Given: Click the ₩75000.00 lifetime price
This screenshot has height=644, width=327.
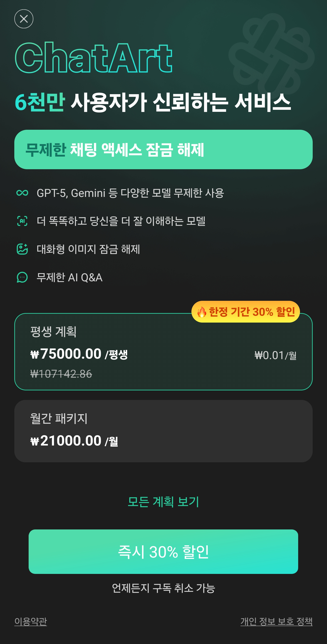Looking at the screenshot, I should tap(66, 354).
